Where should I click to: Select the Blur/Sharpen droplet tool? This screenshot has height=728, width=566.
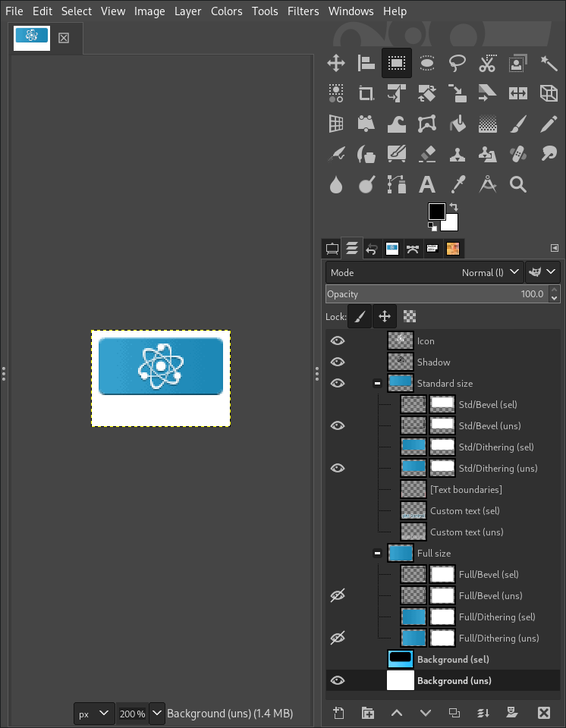coord(336,185)
